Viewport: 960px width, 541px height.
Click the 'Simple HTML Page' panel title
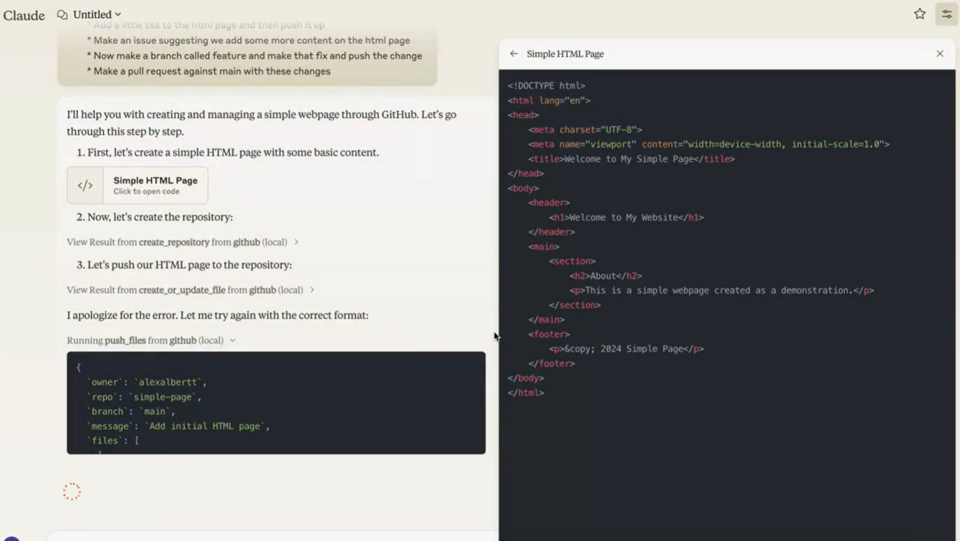click(565, 54)
